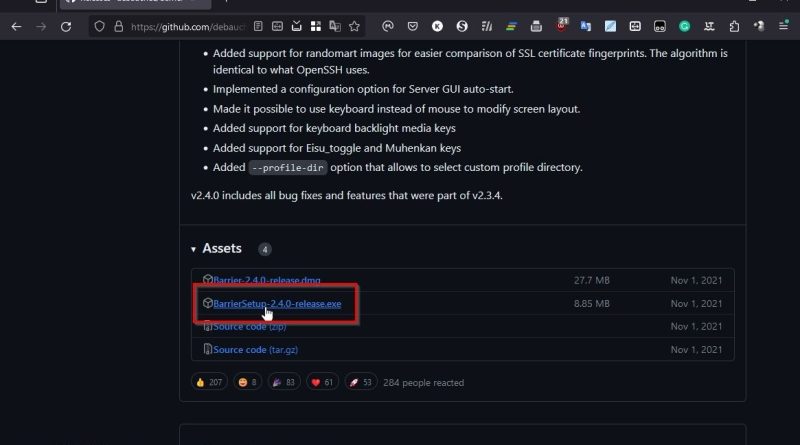
Task: Click the 'v2.4.0 includes all bug fixes' sentence
Action: 346,195
